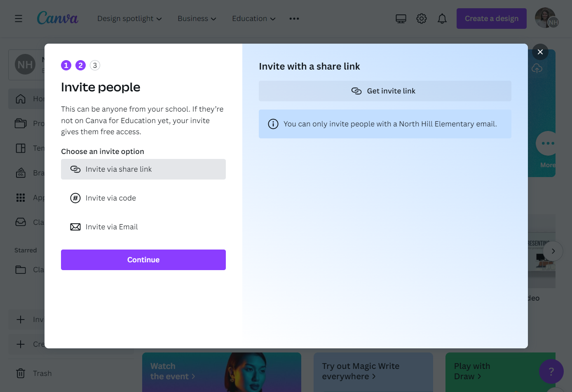Open the desktop app monitor icon
The width and height of the screenshot is (572, 392).
(x=401, y=19)
